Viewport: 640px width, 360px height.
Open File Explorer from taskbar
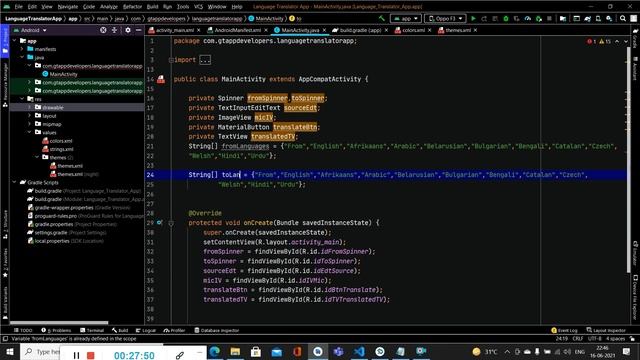pos(235,351)
